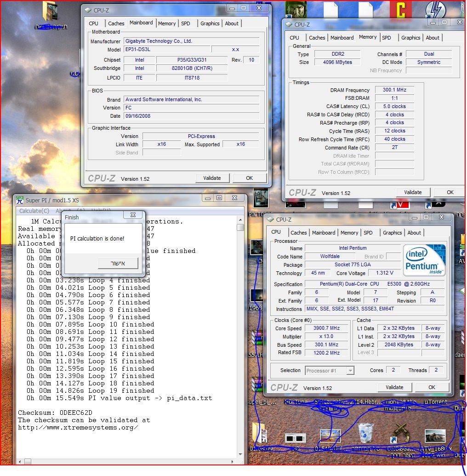
Task: Click Super PI vertical scrollbar down arrow
Action: coord(240,454)
